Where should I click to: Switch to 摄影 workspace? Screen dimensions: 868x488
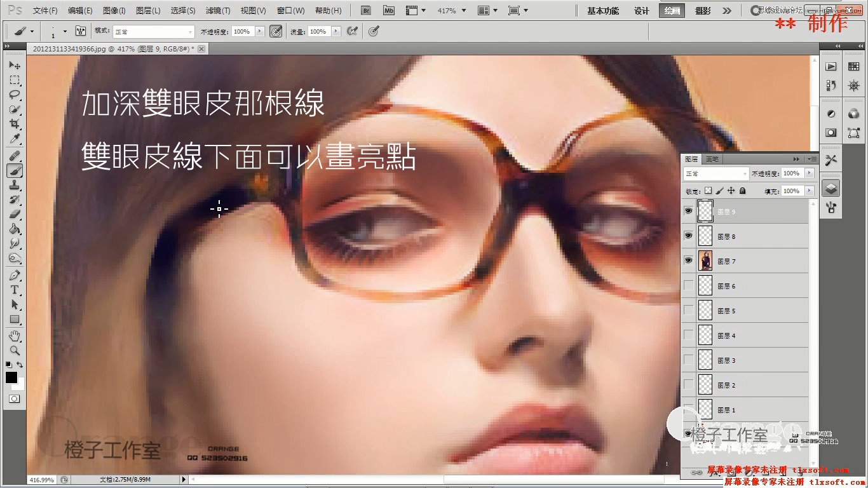(x=703, y=11)
